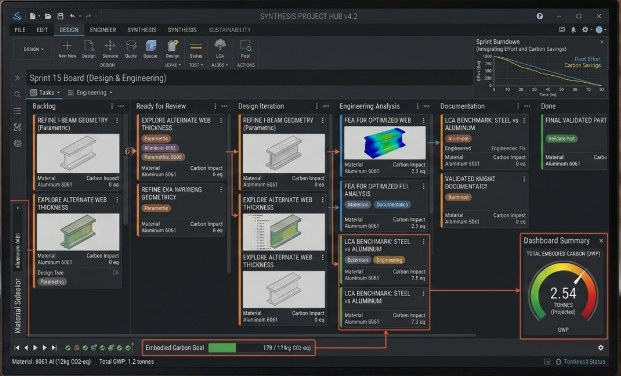Toggle the purple Aluminum 6061 tag
The height and width of the screenshot is (376, 621).
pos(160,148)
